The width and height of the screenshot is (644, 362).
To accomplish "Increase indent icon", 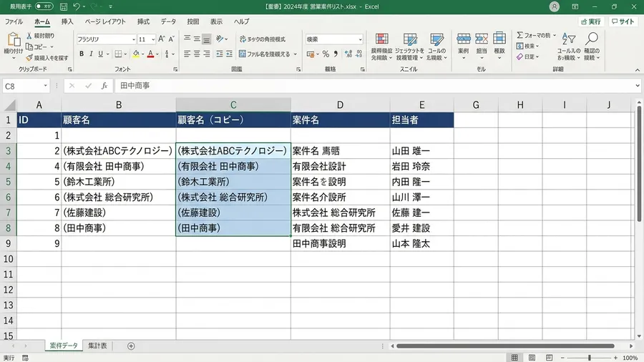I will coord(229,54).
